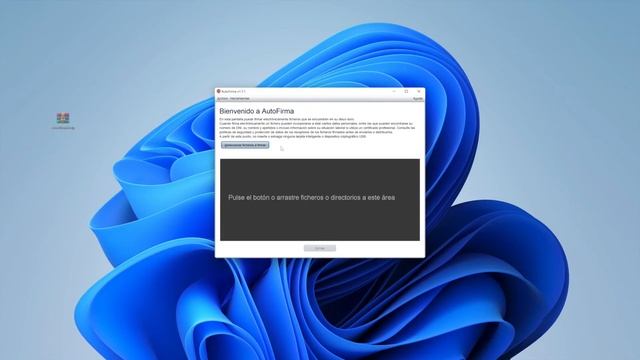Minimize the AutoFirma window
Image resolution: width=640 pixels, height=360 pixels.
394,91
